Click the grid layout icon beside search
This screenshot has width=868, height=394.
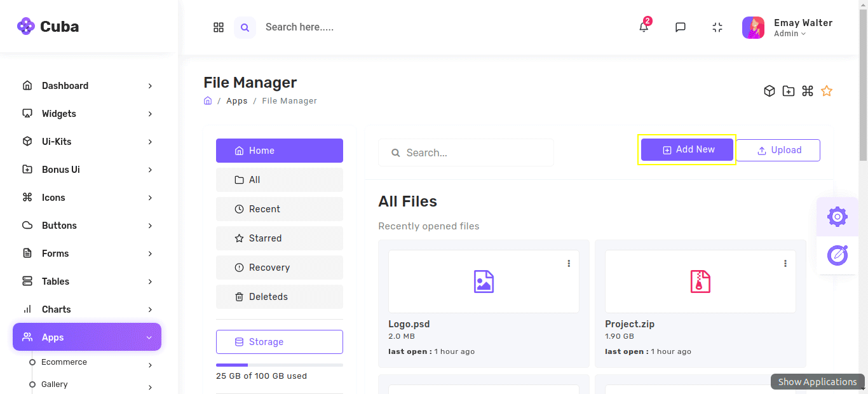click(x=219, y=27)
